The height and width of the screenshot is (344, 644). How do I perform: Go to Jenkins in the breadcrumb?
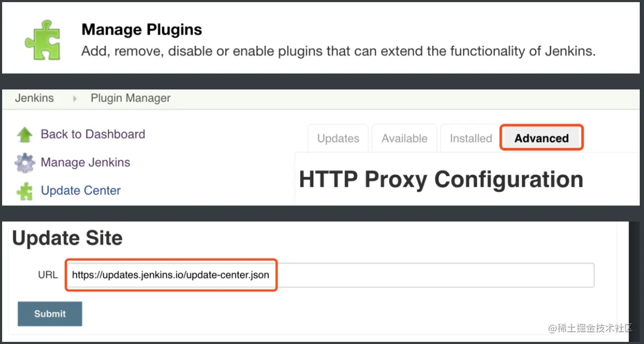tap(34, 99)
